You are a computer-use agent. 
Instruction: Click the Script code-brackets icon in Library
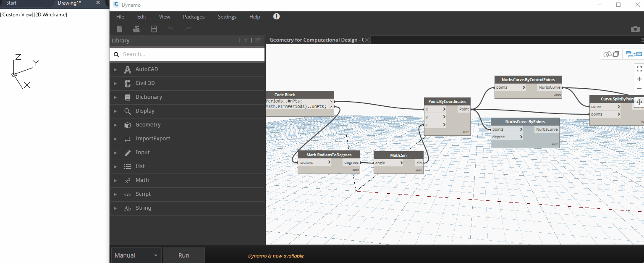128,195
